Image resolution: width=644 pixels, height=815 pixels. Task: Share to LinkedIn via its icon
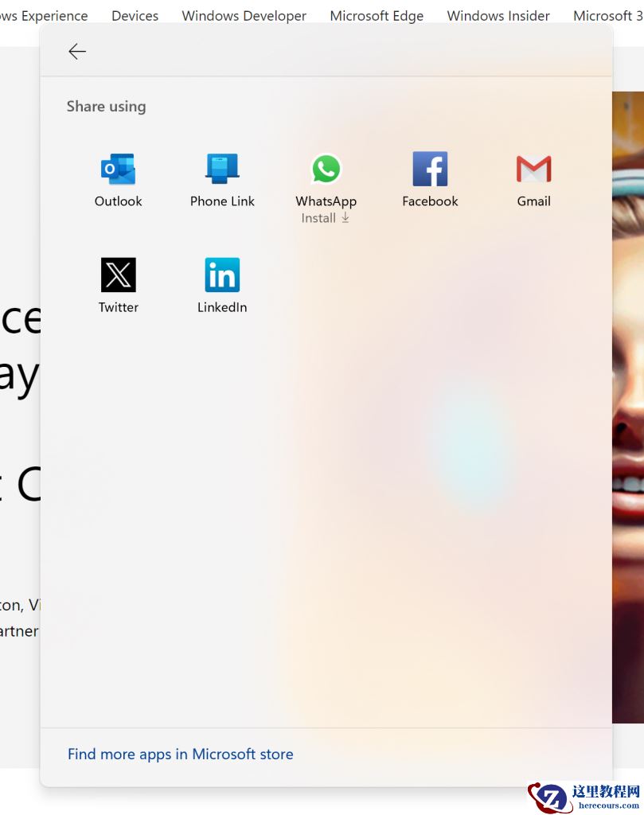[x=221, y=274]
